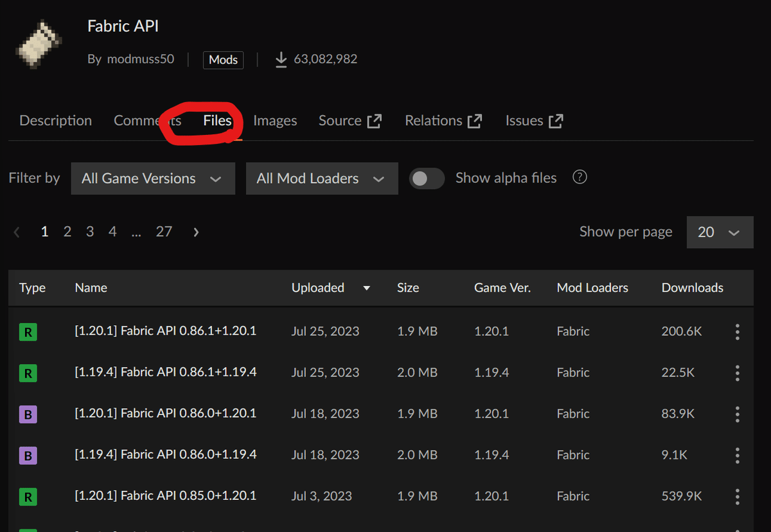This screenshot has width=771, height=532.
Task: Open file [1.19.4] Fabric API 0.86.1+1.19.4
Action: 166,372
